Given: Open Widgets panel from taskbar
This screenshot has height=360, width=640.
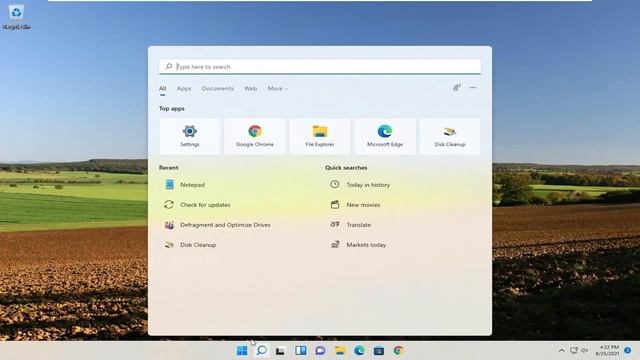Looking at the screenshot, I should [300, 351].
